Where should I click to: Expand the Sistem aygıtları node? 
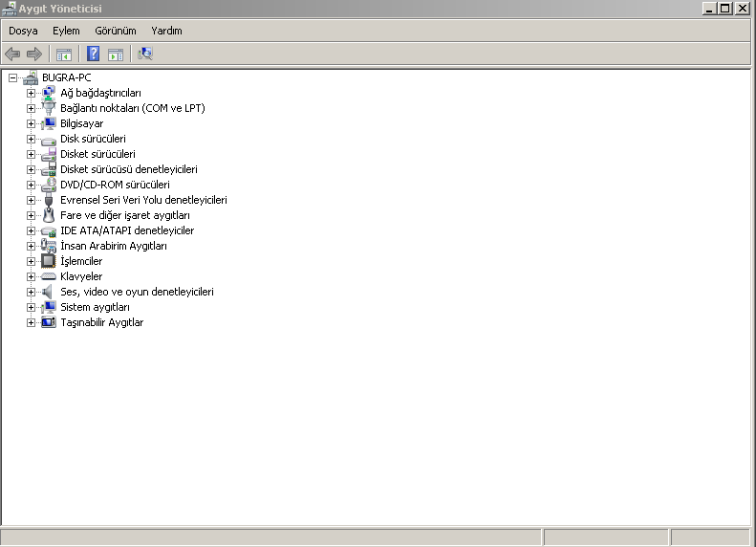[31, 307]
